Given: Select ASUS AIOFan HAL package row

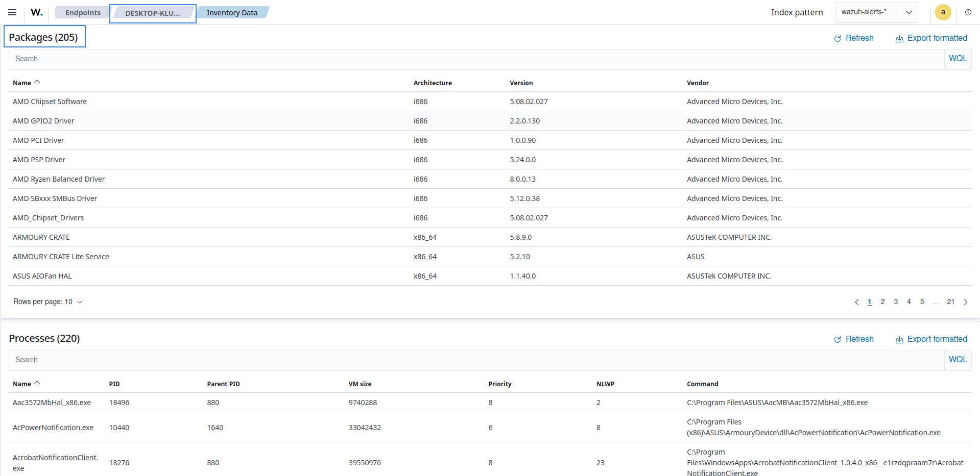Looking at the screenshot, I should [490, 276].
